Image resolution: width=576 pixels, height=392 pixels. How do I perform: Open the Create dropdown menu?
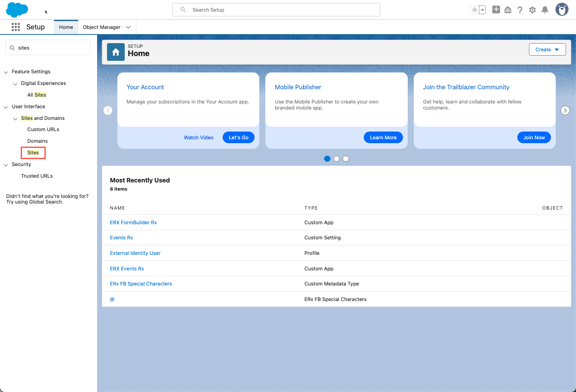point(547,50)
